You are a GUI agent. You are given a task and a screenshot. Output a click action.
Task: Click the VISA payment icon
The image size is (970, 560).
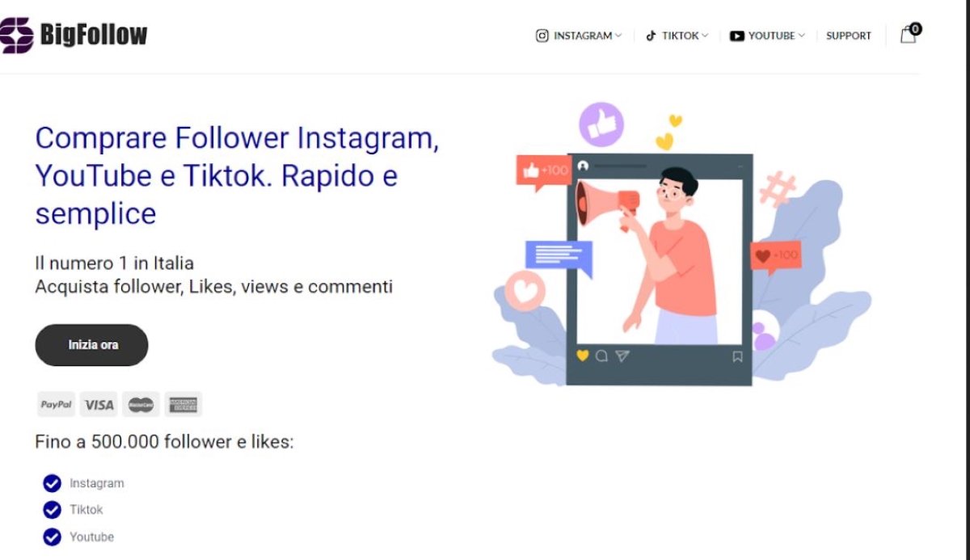click(99, 404)
